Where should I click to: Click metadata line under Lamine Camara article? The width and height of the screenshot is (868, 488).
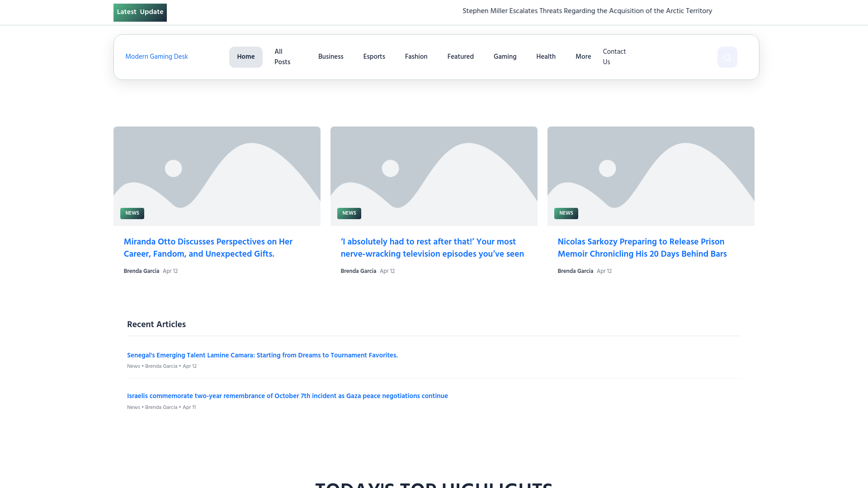pos(162,366)
